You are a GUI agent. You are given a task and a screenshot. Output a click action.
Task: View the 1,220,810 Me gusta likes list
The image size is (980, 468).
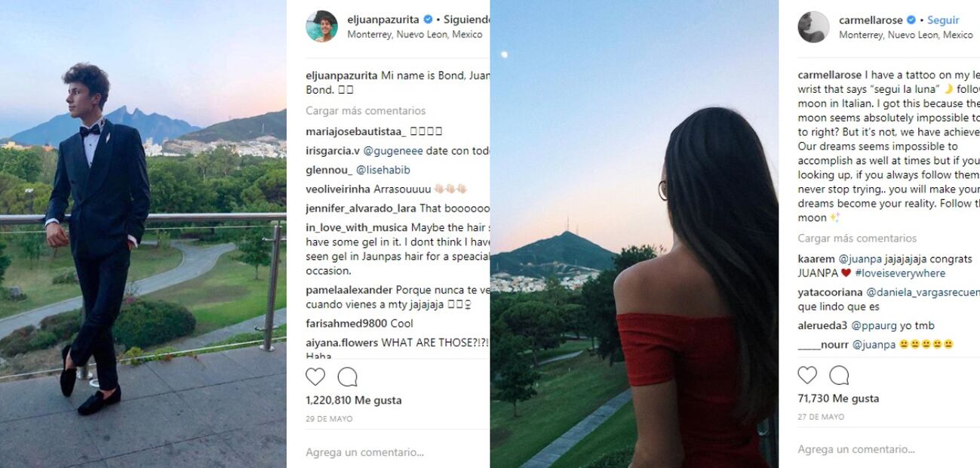click(354, 401)
